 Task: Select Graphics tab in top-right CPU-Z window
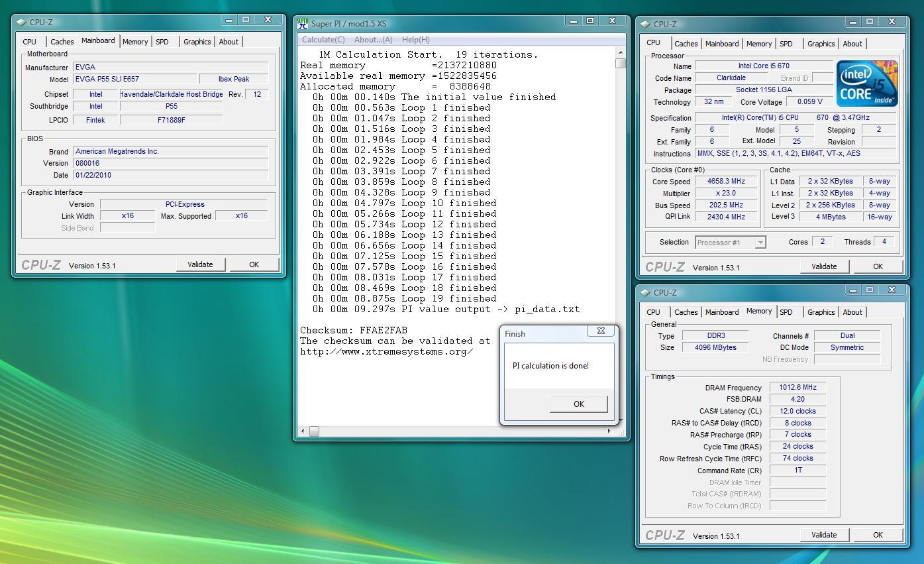821,44
